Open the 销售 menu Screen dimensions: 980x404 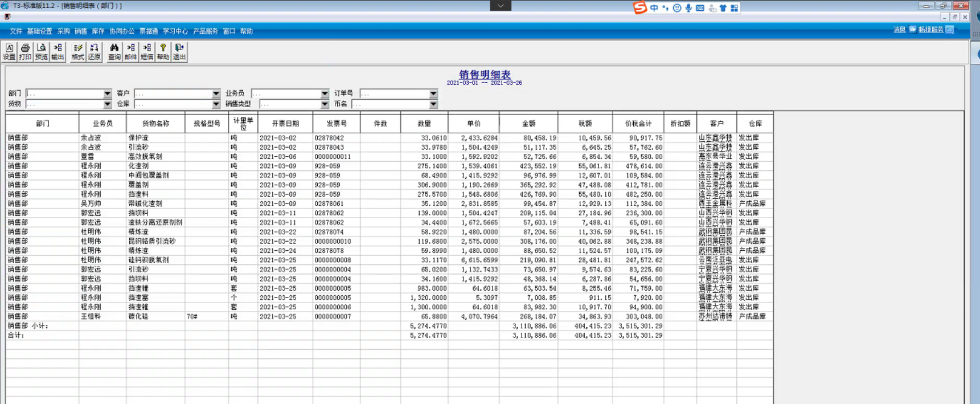click(81, 31)
